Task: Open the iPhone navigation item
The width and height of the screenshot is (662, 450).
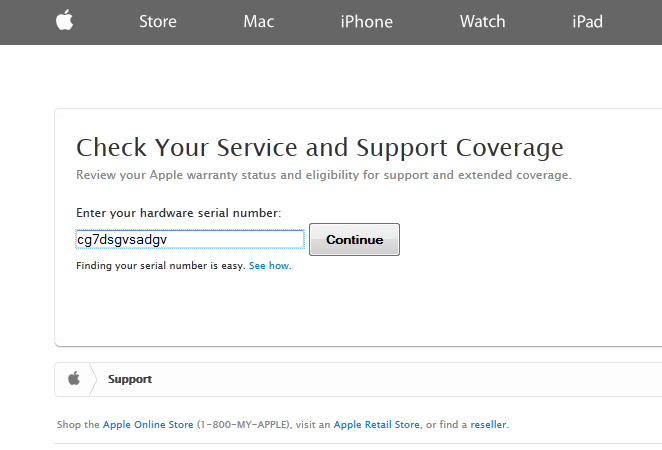Action: (x=366, y=22)
